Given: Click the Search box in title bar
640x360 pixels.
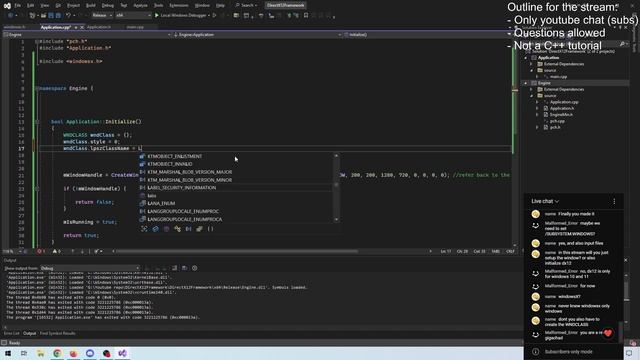Looking at the screenshot, I should pos(246,5).
